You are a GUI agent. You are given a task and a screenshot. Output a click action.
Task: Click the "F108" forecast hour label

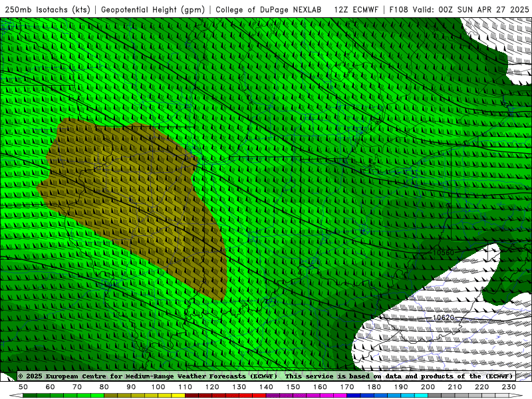pyautogui.click(x=398, y=9)
